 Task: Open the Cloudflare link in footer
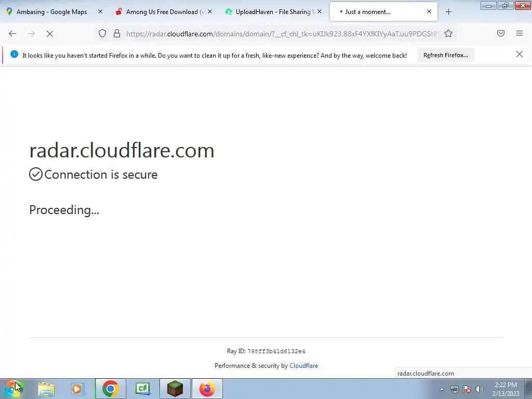tap(303, 366)
